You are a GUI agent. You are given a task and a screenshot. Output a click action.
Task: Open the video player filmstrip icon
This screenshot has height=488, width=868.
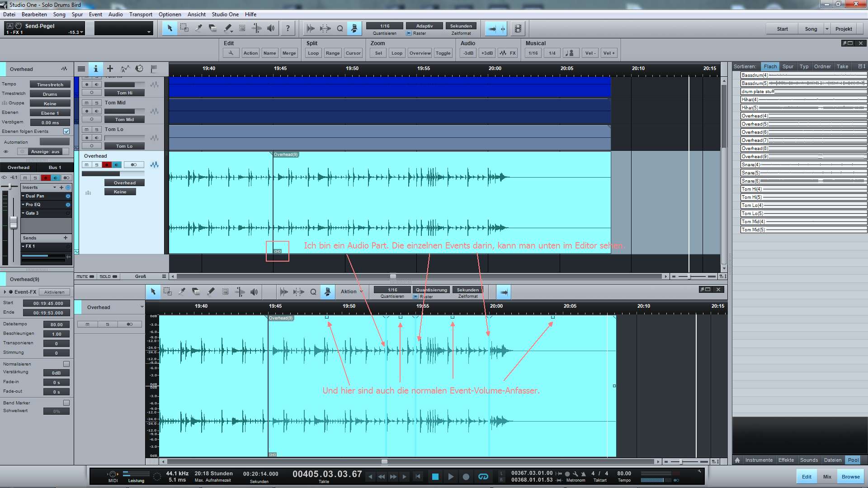(518, 29)
